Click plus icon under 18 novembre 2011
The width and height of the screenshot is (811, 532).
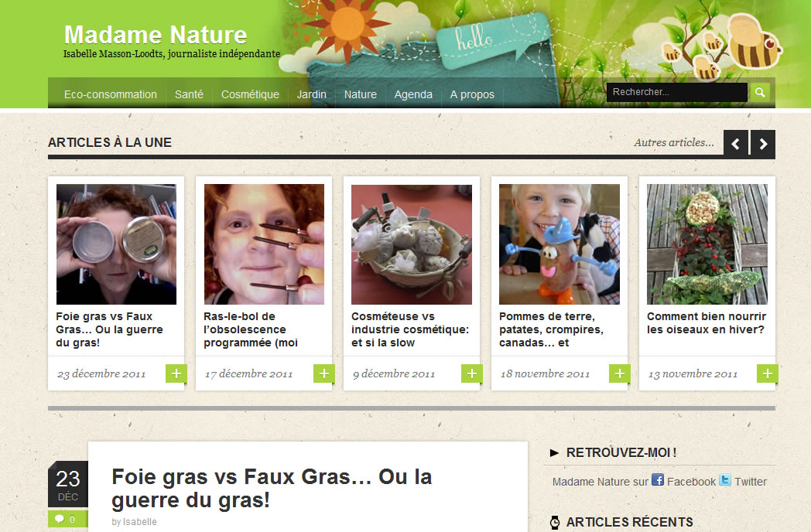(x=620, y=373)
